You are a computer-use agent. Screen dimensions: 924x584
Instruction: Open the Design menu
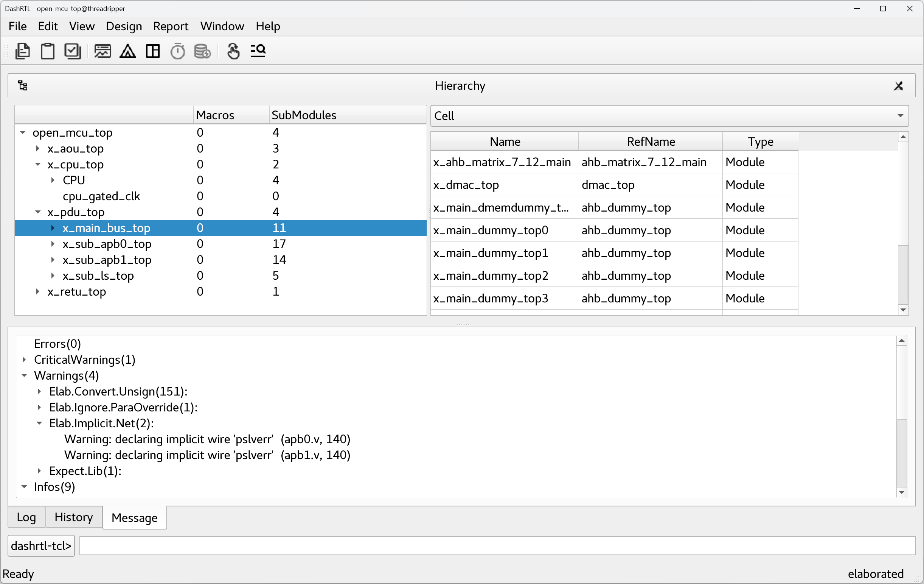click(124, 26)
